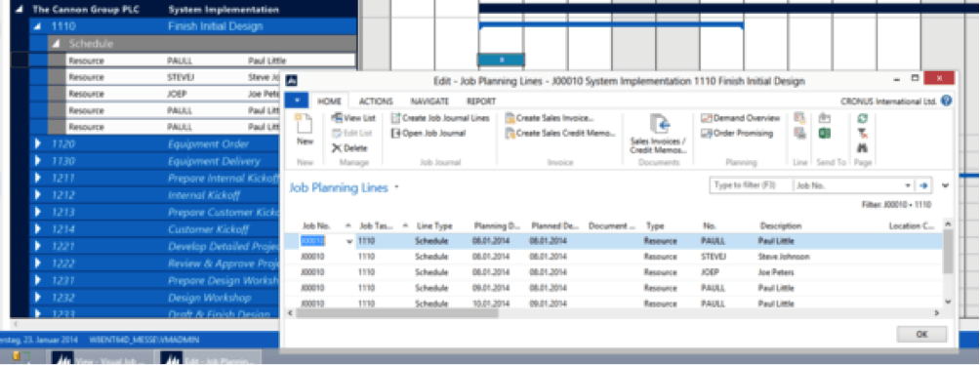
Task: Select row with Steve Johnson
Action: (613, 257)
